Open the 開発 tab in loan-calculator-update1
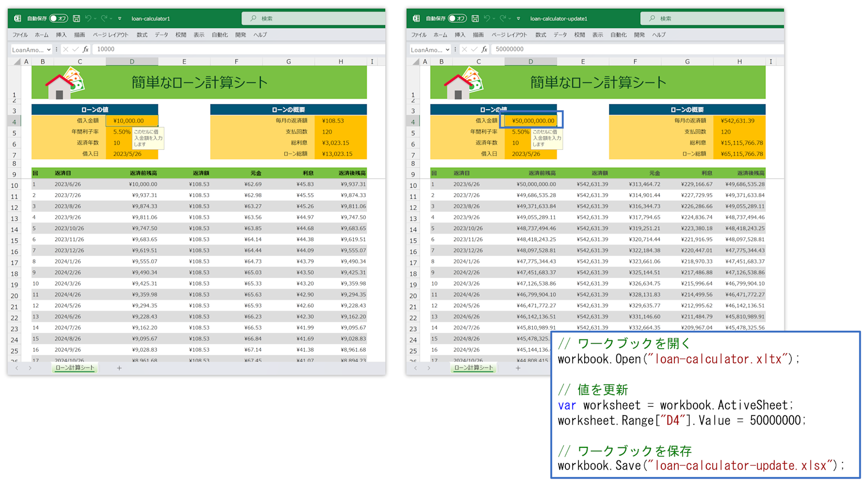The width and height of the screenshot is (868, 487). pyautogui.click(x=640, y=35)
